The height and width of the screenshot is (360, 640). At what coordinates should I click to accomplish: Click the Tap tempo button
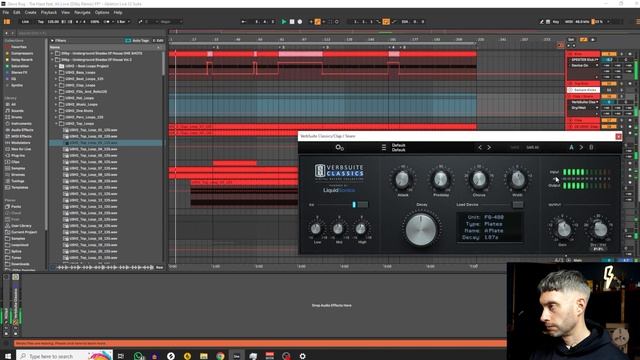pyautogui.click(x=40, y=22)
